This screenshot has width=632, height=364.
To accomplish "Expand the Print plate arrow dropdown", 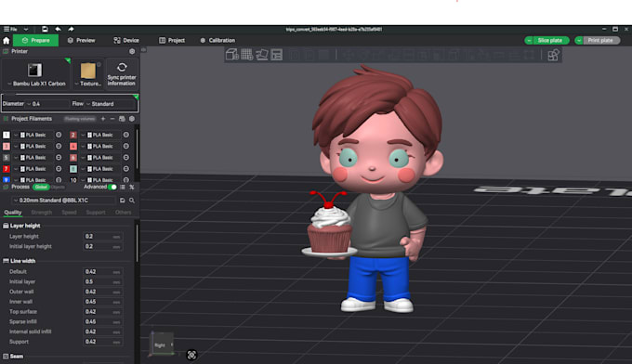I will 579,40.
